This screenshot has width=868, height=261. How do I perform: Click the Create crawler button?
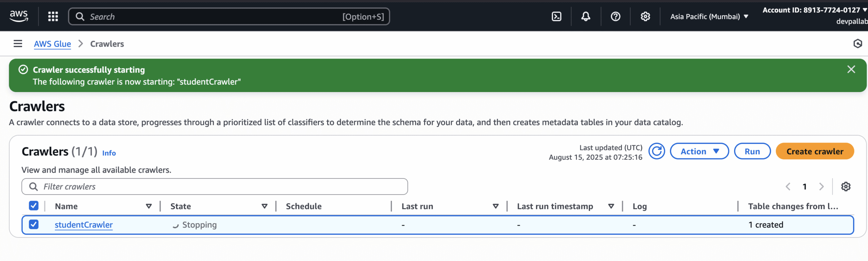(814, 151)
